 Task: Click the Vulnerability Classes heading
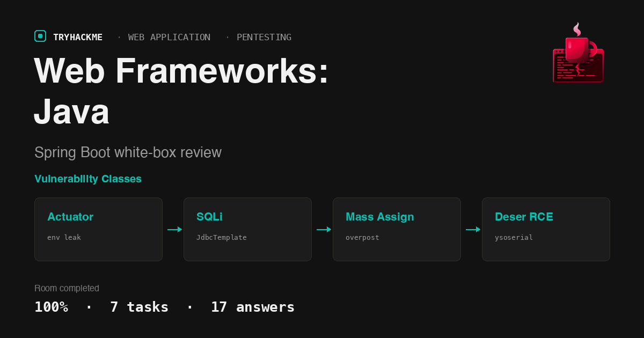[88, 179]
